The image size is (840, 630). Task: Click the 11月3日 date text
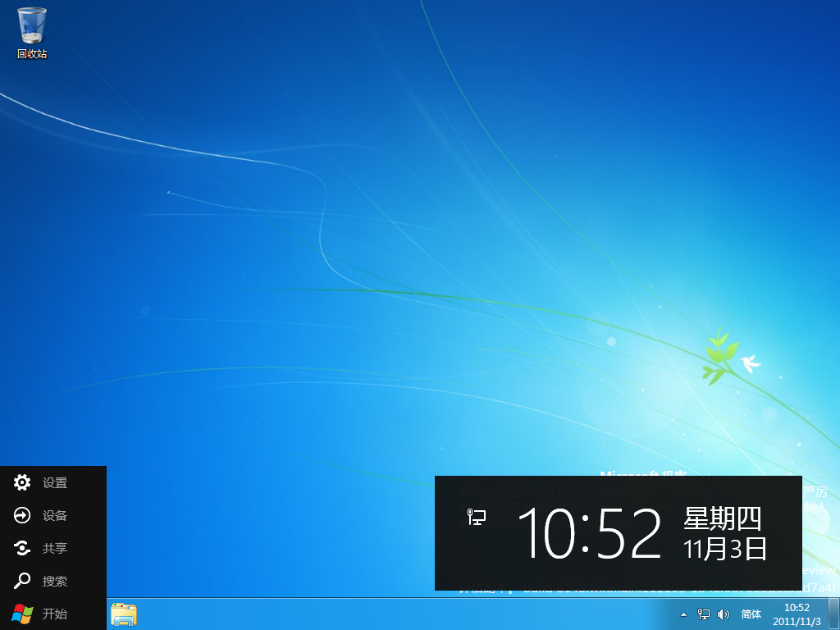725,549
